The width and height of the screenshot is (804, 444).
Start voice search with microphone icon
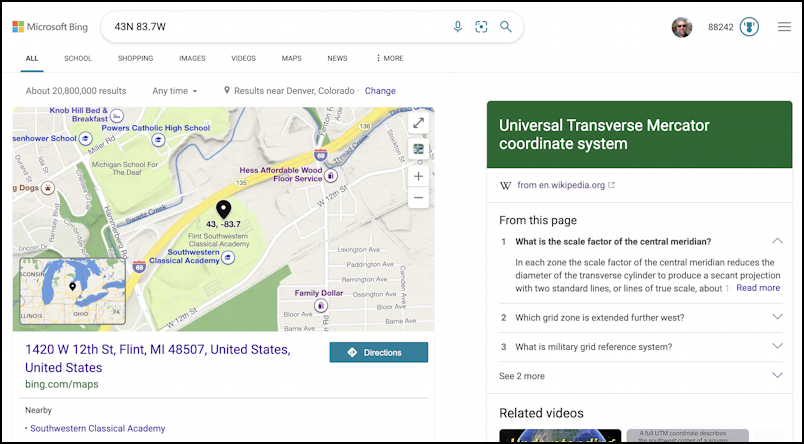pyautogui.click(x=458, y=27)
